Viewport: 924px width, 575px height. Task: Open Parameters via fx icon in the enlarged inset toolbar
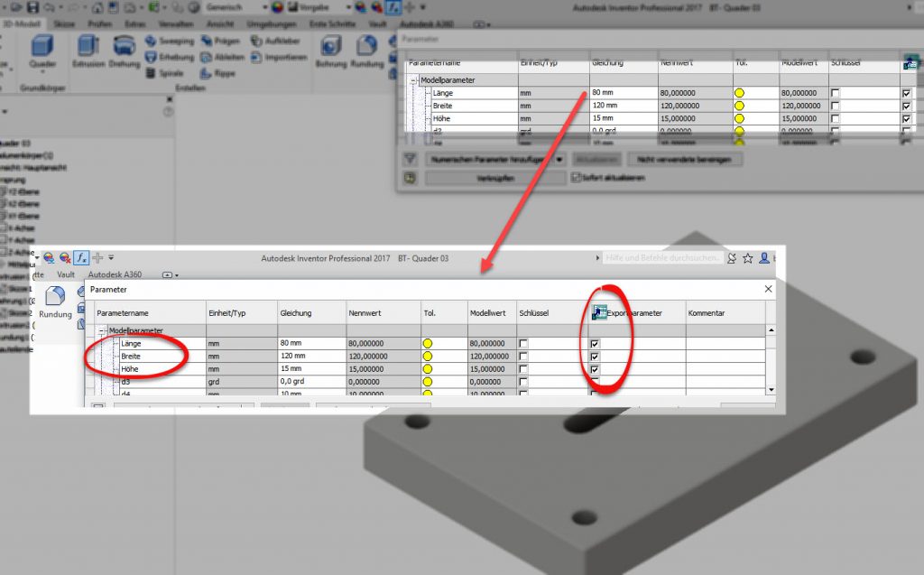click(x=81, y=258)
